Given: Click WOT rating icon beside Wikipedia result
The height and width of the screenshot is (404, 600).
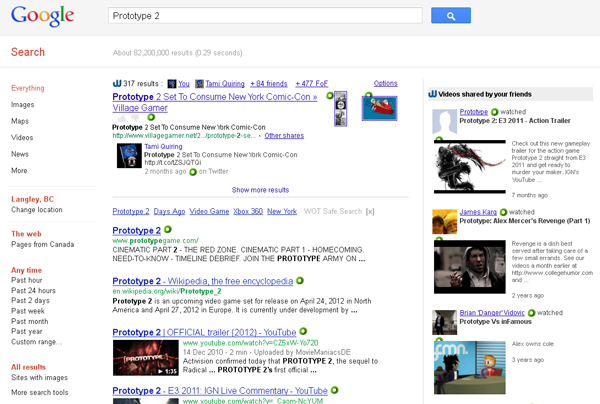Looking at the screenshot, I should [x=300, y=280].
